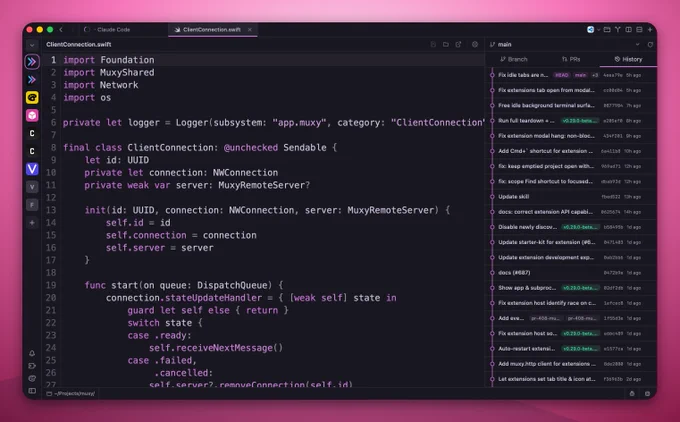Switch to the PRs tab
The width and height of the screenshot is (680, 422).
click(571, 59)
